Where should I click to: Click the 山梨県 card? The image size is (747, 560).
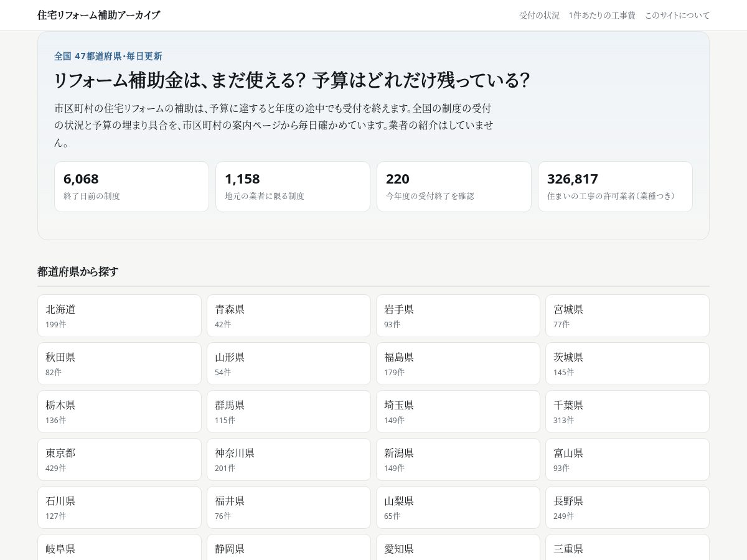click(458, 507)
